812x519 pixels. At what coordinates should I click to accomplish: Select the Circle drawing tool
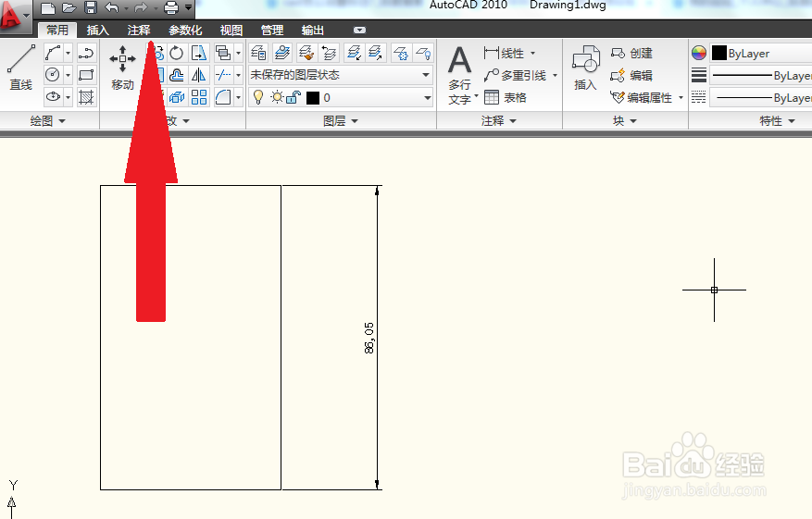tap(54, 75)
